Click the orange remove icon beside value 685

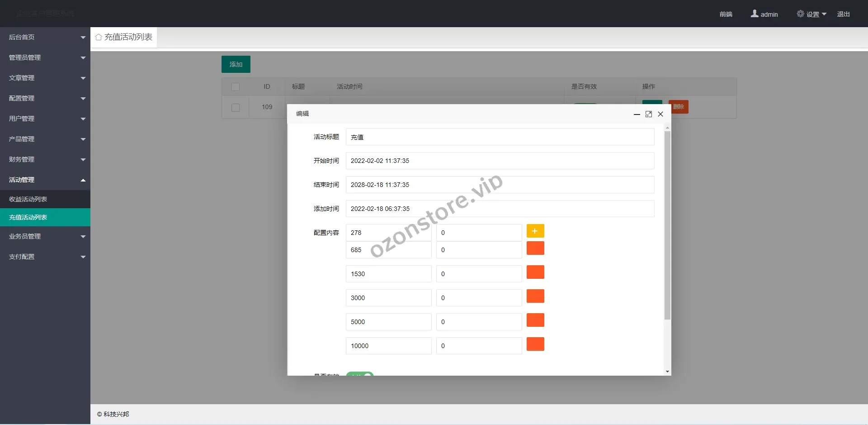point(535,248)
